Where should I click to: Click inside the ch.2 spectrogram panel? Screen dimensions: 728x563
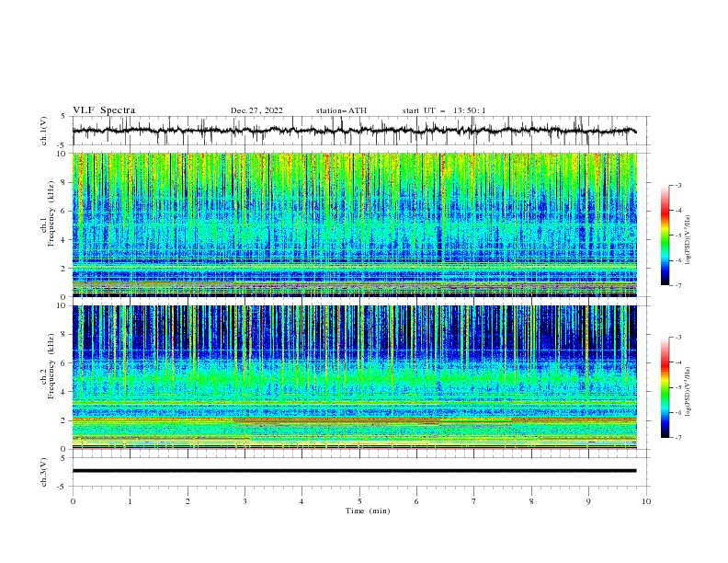pos(354,377)
